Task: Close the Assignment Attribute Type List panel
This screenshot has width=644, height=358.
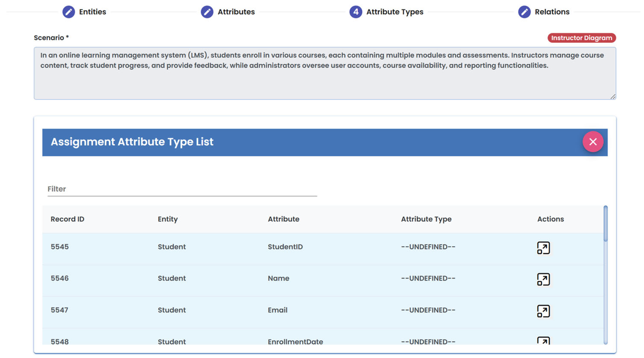Action: [x=593, y=142]
